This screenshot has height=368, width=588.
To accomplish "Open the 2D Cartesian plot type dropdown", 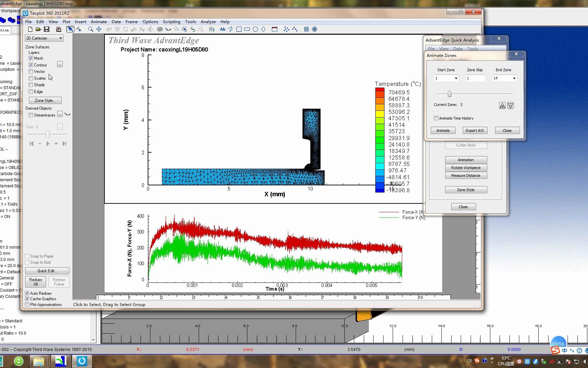I will click(x=44, y=38).
